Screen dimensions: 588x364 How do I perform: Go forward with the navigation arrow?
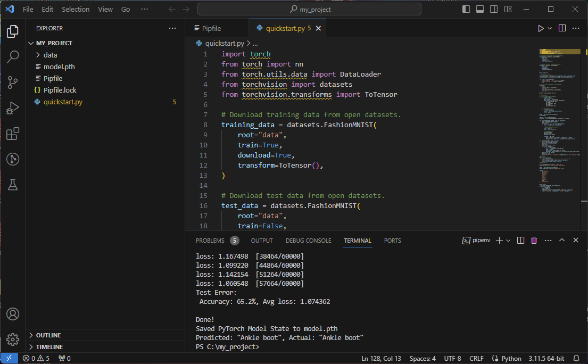(x=186, y=10)
